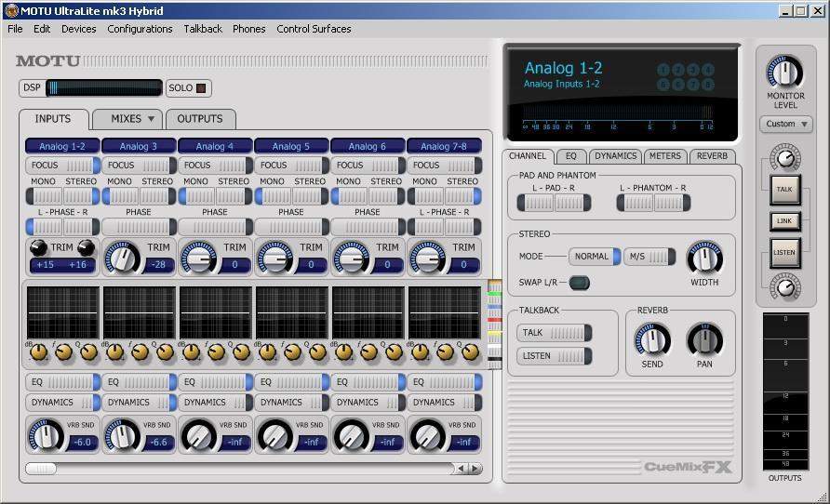Switch to the Outputs tab
The height and width of the screenshot is (504, 830).
[200, 119]
